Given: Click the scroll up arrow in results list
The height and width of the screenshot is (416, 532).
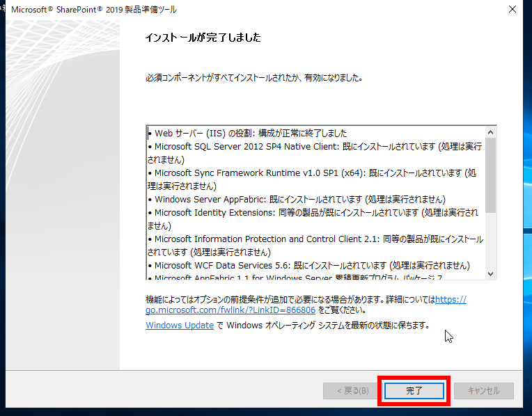Looking at the screenshot, I should point(490,132).
